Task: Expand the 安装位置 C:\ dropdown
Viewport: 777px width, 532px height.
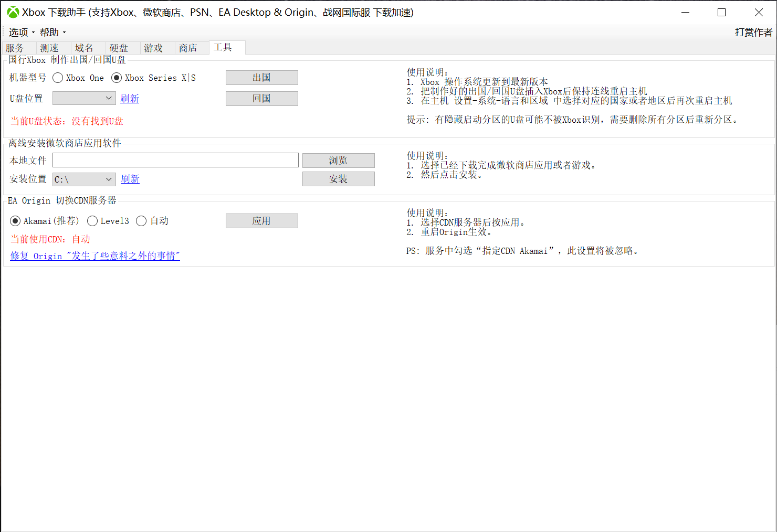Action: (84, 179)
